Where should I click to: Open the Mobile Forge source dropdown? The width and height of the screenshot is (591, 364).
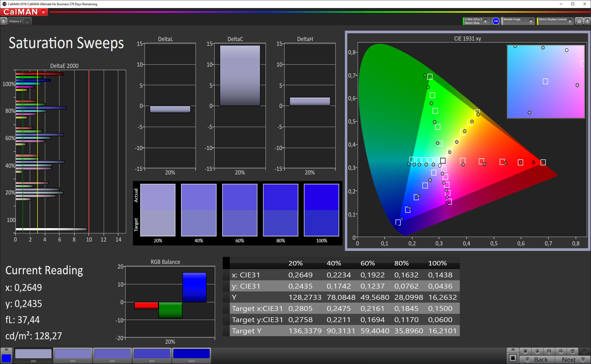531,21
